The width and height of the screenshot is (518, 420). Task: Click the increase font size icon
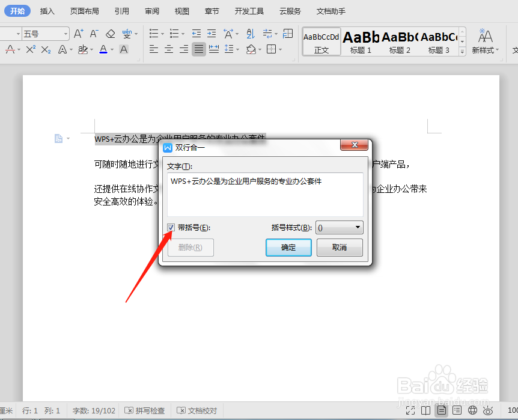[78, 34]
